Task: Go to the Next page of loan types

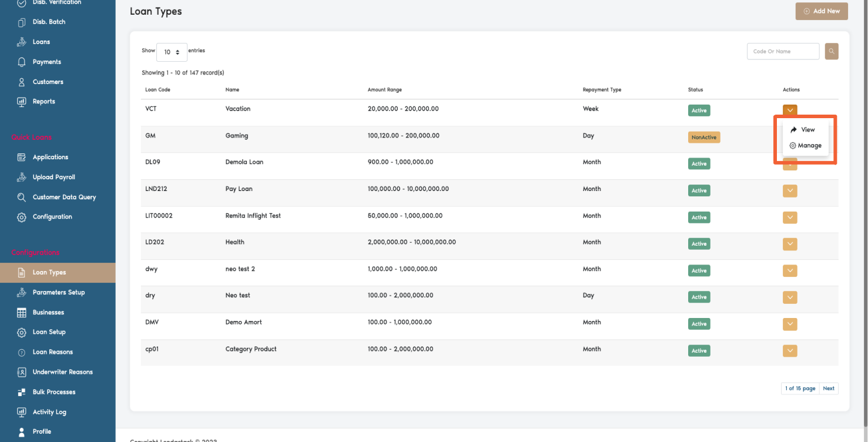Action: pos(829,388)
